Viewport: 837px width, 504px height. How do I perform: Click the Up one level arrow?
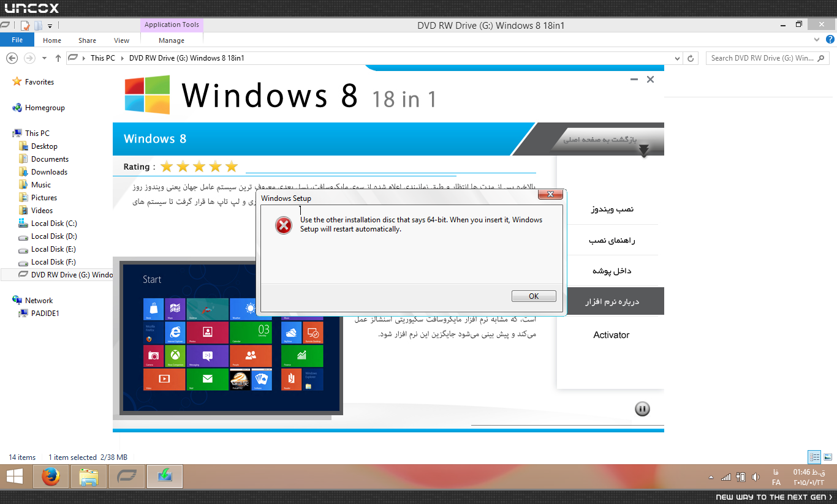tap(58, 58)
